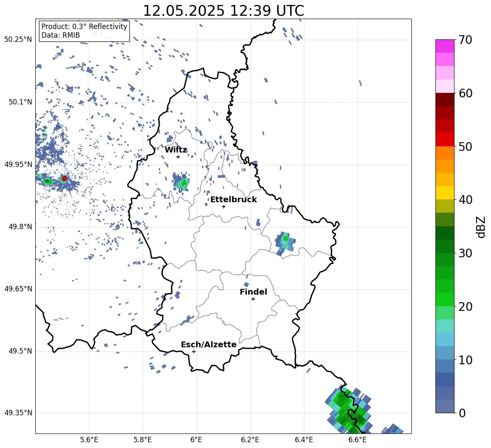Click the 50.1°N latitude label
Viewport: 491px width, 448px height.
[20, 102]
